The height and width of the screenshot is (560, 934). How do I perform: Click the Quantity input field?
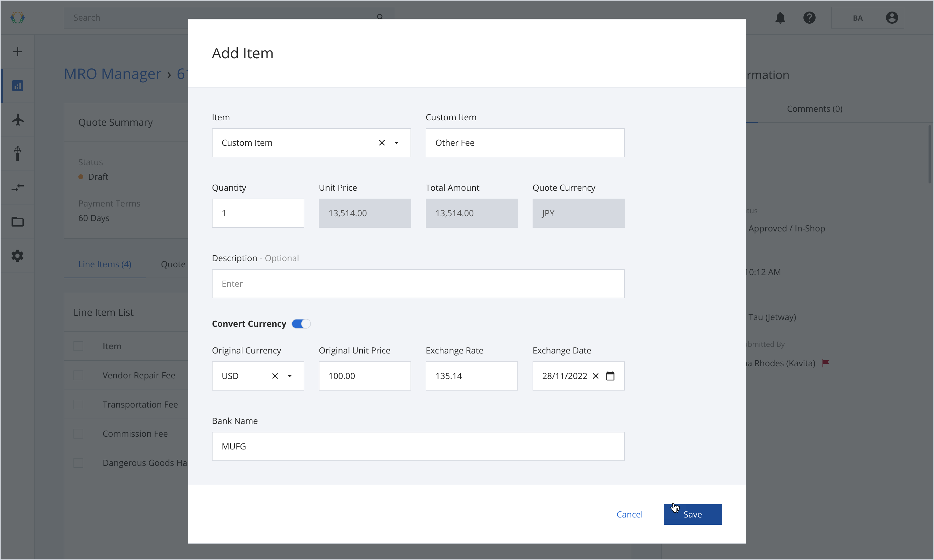coord(258,213)
